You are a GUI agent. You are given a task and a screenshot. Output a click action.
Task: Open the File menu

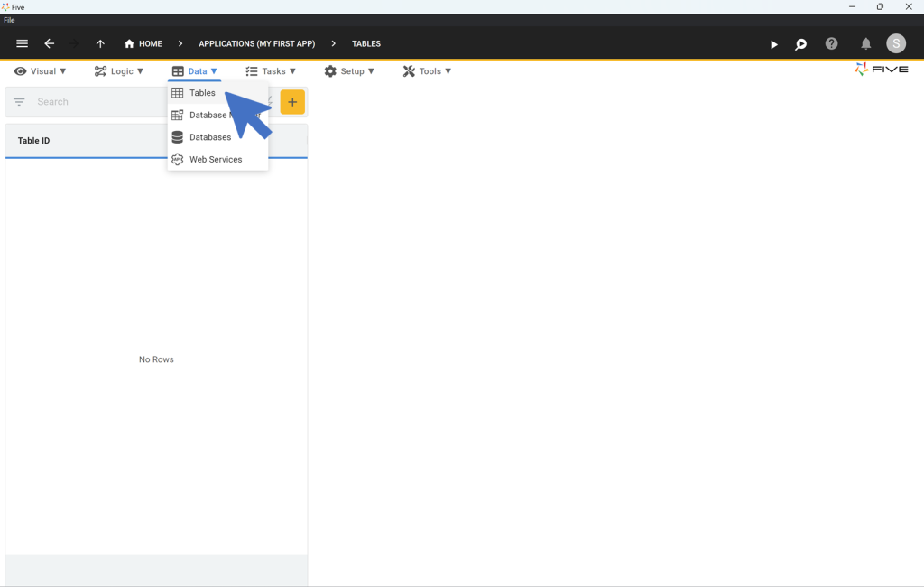click(8, 19)
